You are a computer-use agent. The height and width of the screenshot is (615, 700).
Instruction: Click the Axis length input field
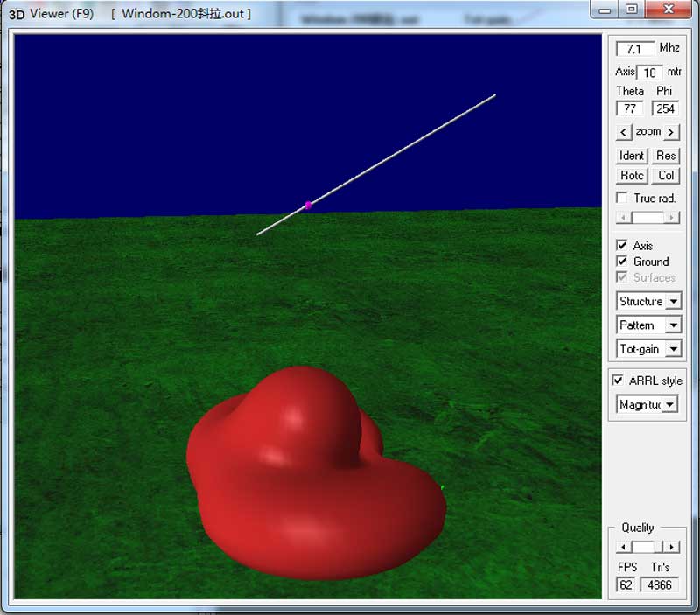tap(649, 73)
